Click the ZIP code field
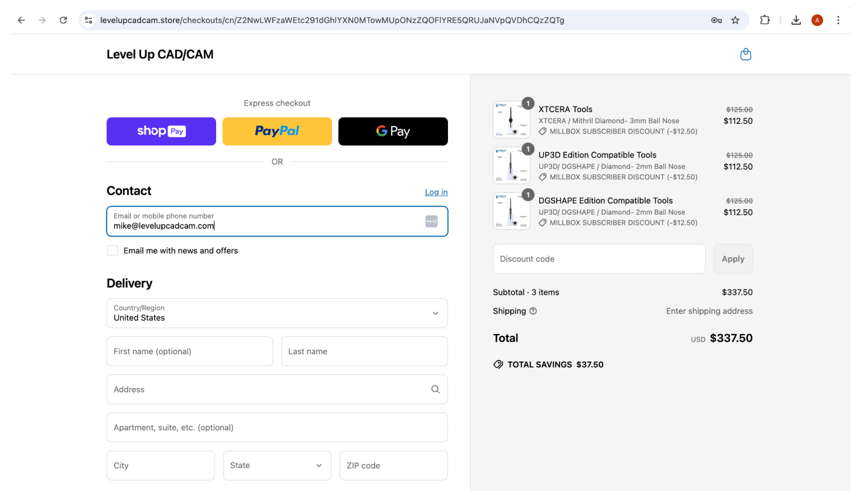The height and width of the screenshot is (491, 868). click(x=394, y=465)
